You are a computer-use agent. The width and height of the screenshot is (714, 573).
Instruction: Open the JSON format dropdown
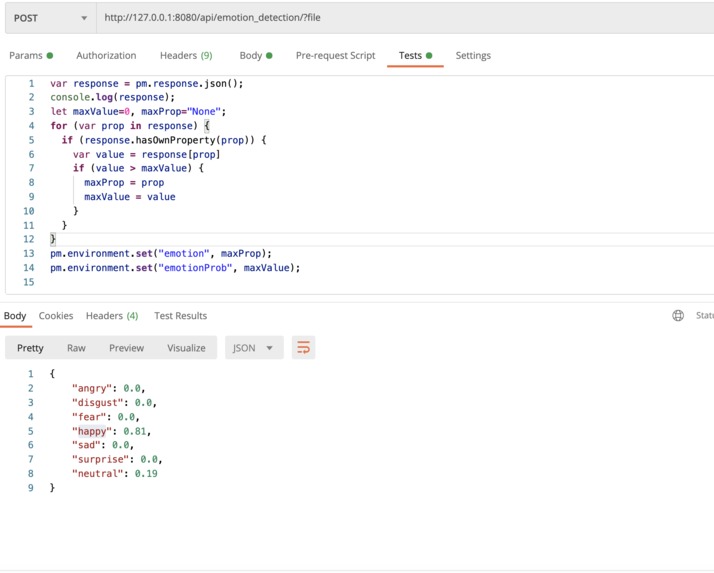(254, 348)
